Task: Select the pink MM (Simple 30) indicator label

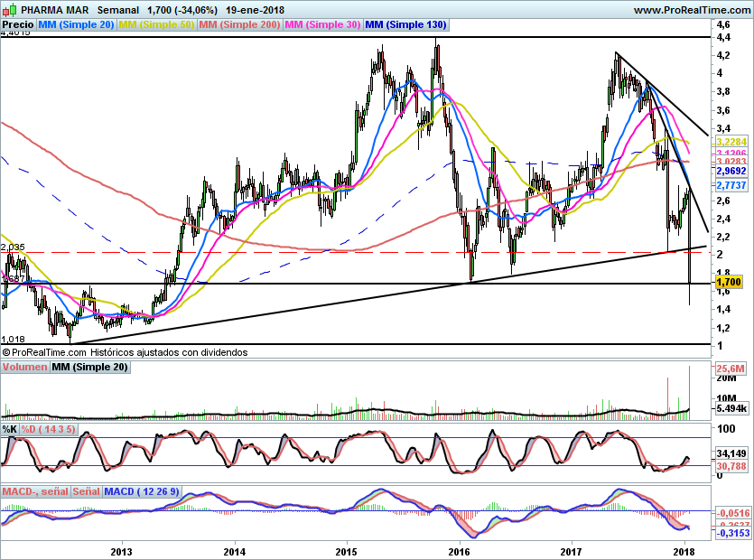Action: pos(322,25)
